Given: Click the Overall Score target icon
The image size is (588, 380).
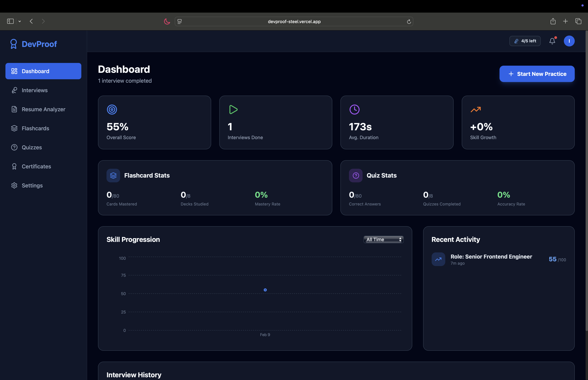Looking at the screenshot, I should pos(112,110).
